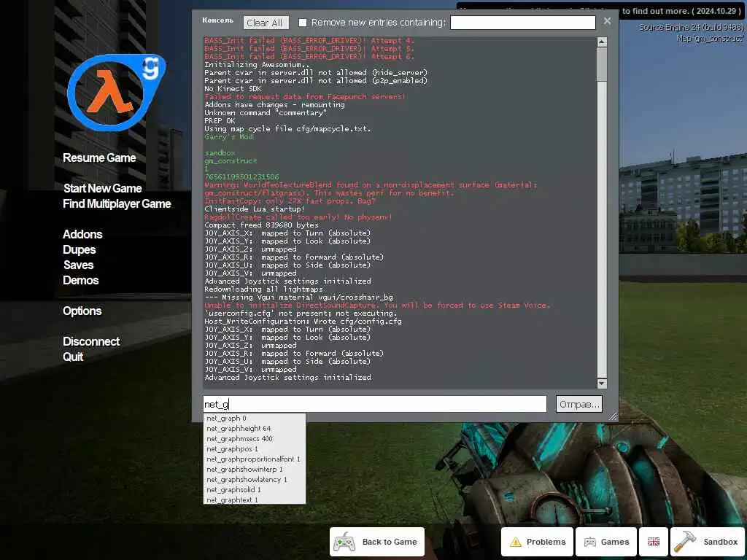Image resolution: width=747 pixels, height=560 pixels.
Task: Click the console scrollbar up arrow
Action: pos(602,42)
